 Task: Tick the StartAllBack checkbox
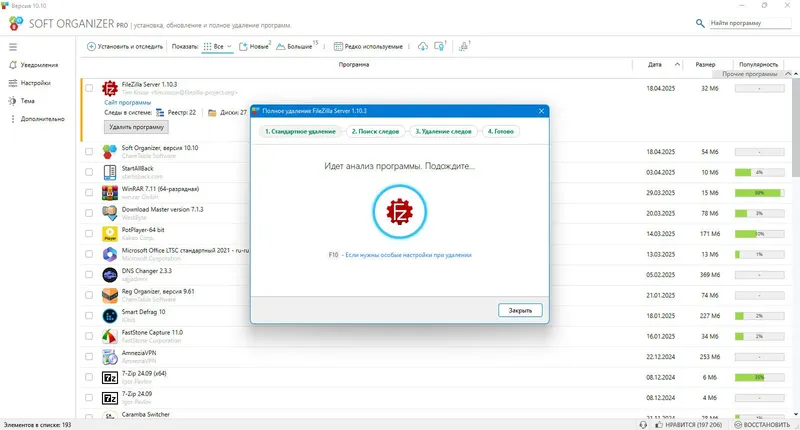[x=89, y=172]
